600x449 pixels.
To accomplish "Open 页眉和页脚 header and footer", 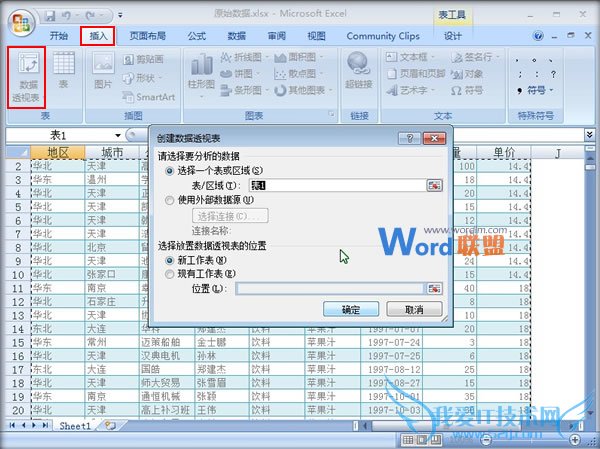I will click(x=416, y=73).
